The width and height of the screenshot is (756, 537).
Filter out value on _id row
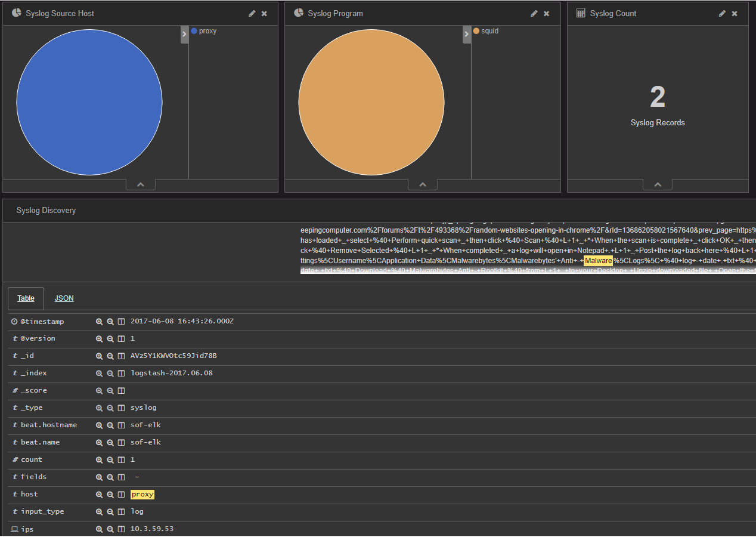pos(110,356)
